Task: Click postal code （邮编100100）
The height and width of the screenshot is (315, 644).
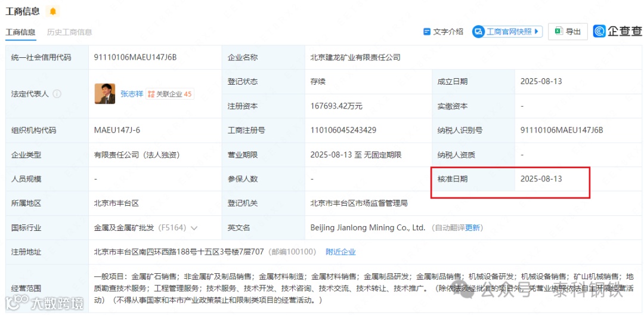Action: (292, 252)
